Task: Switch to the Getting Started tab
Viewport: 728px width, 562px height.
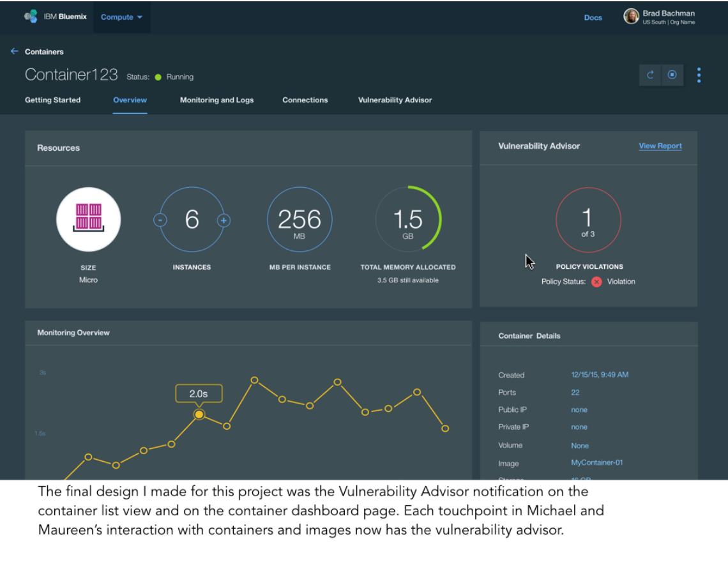Action: point(52,100)
